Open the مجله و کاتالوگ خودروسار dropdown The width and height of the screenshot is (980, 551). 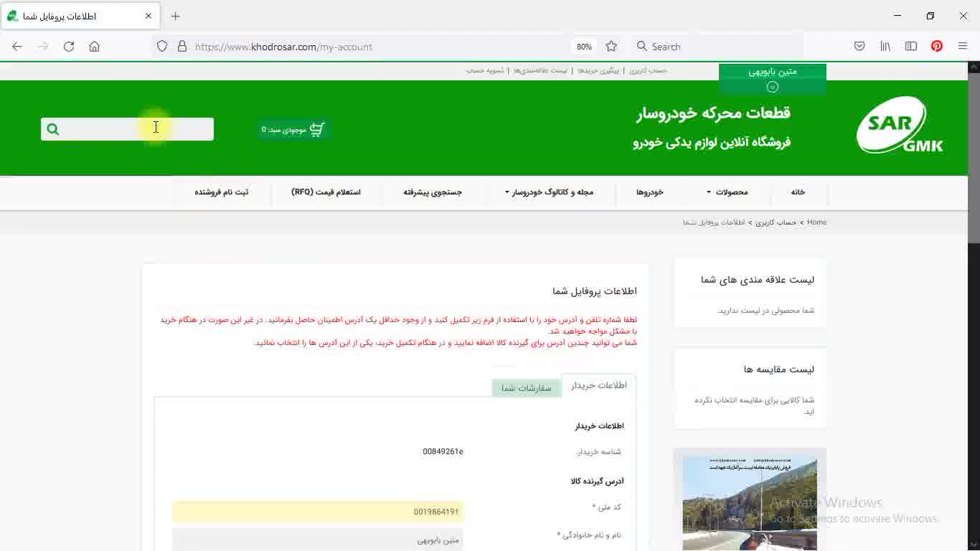(549, 192)
